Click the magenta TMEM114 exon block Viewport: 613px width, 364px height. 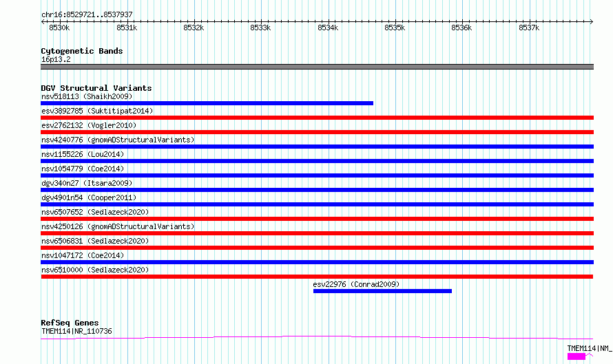coord(576,356)
